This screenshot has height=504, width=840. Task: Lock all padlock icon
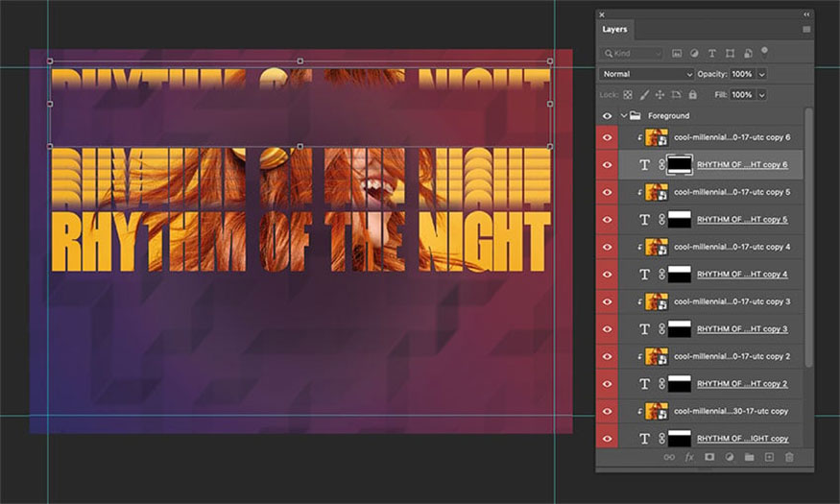[x=693, y=95]
